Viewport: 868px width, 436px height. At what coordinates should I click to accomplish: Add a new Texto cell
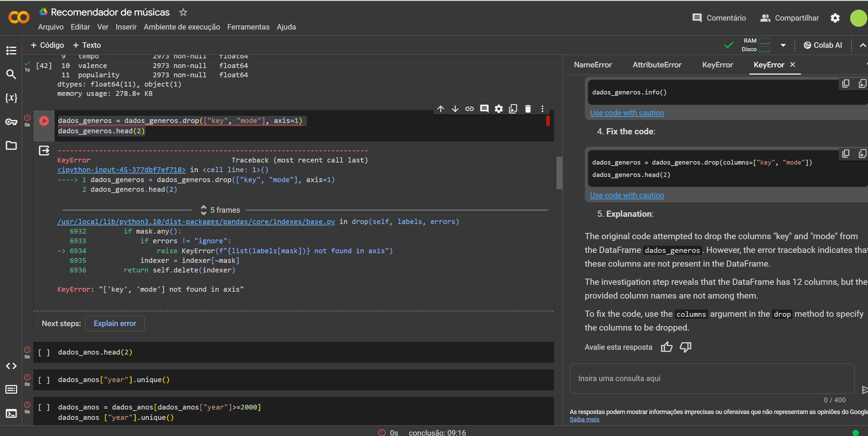[x=87, y=45]
